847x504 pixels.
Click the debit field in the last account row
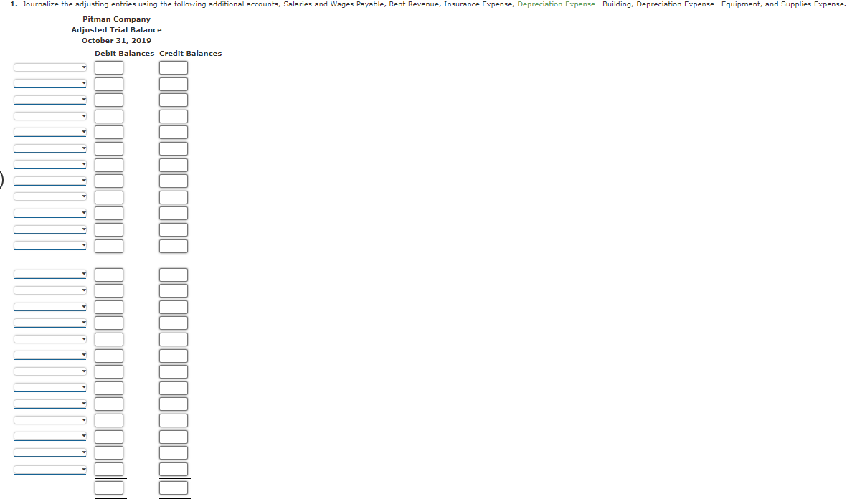point(109,469)
